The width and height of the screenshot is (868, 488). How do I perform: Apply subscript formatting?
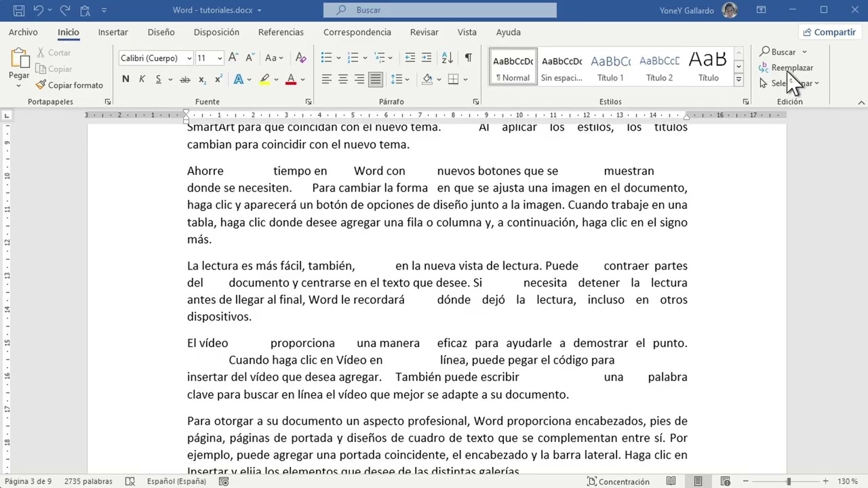[x=202, y=79]
